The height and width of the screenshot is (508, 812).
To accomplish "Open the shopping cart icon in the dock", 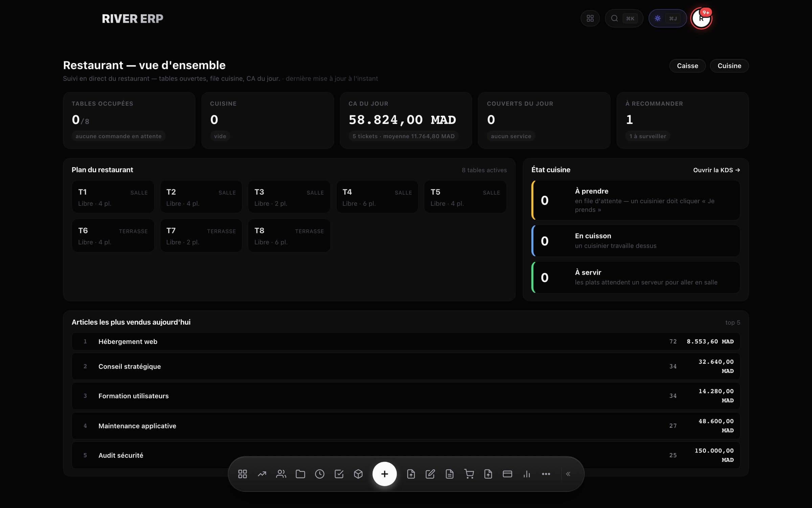I will pos(469,474).
